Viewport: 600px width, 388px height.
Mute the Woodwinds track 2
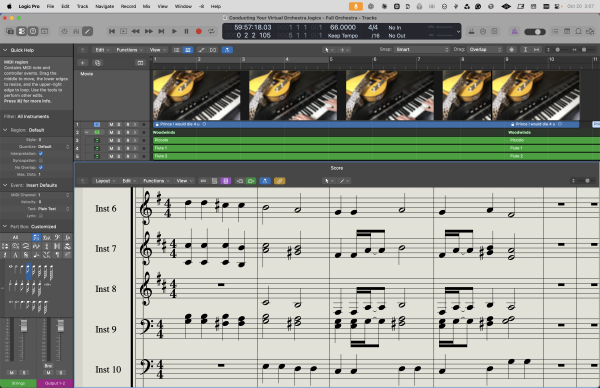coord(111,132)
